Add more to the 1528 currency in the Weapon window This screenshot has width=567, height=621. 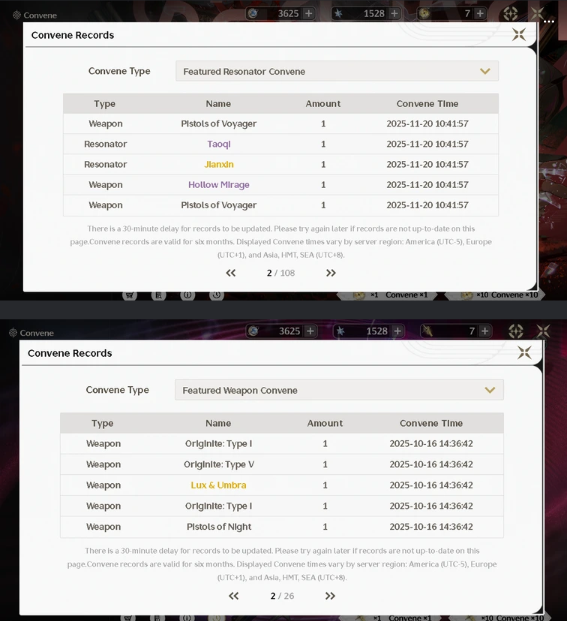pyautogui.click(x=398, y=331)
